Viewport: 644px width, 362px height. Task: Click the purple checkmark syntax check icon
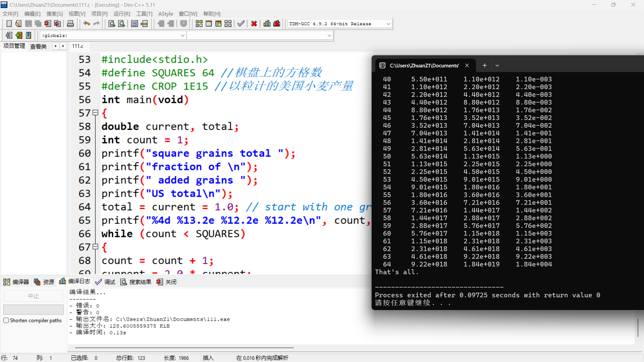click(241, 23)
